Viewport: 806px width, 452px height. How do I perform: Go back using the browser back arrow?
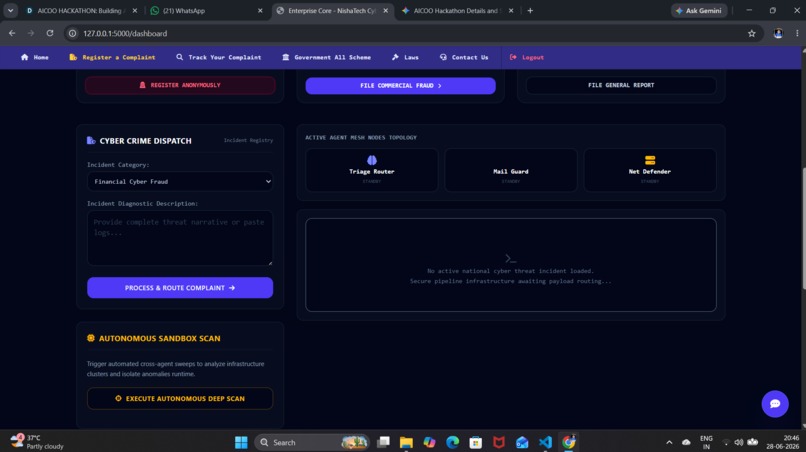12,33
